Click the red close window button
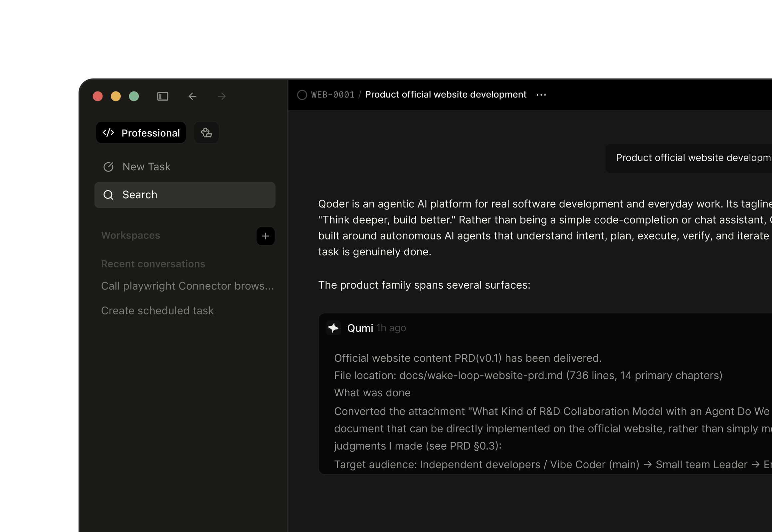The image size is (772, 532). (x=98, y=96)
